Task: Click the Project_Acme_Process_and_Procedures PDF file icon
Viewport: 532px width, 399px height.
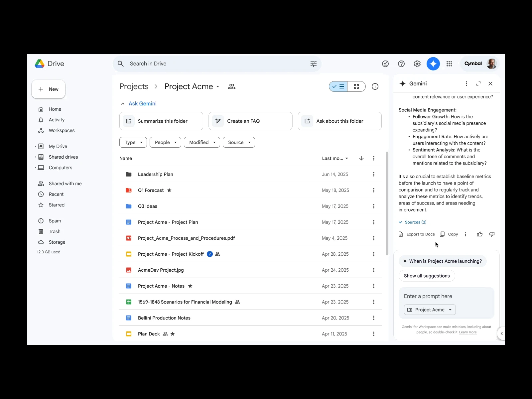Action: pos(129,238)
